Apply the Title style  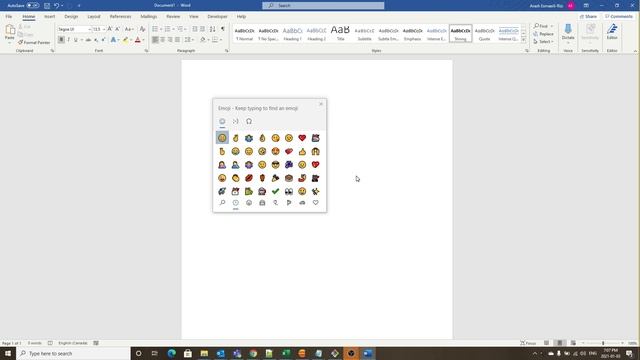point(340,33)
